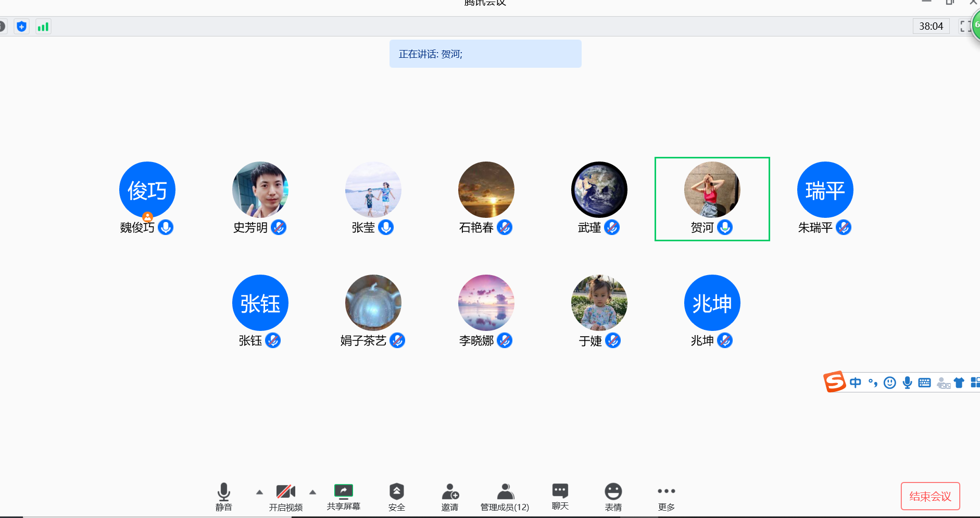This screenshot has height=518, width=980.
Task: Expand audio options arrow beside 静音
Action: tap(259, 492)
